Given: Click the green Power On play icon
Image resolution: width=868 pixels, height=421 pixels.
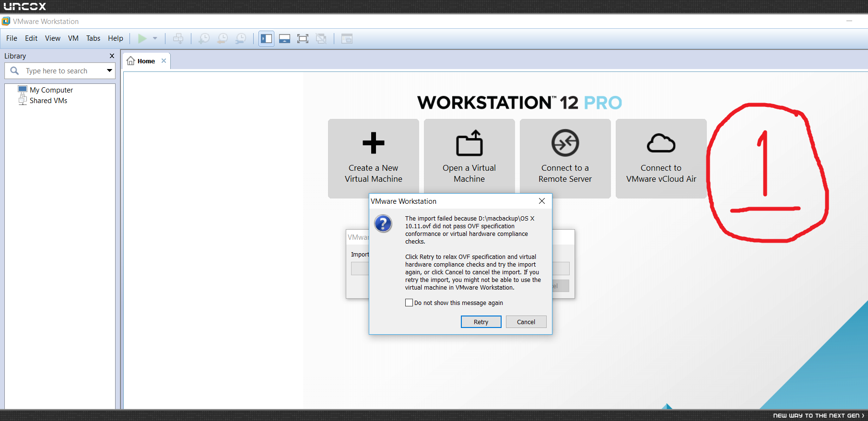Looking at the screenshot, I should click(142, 38).
